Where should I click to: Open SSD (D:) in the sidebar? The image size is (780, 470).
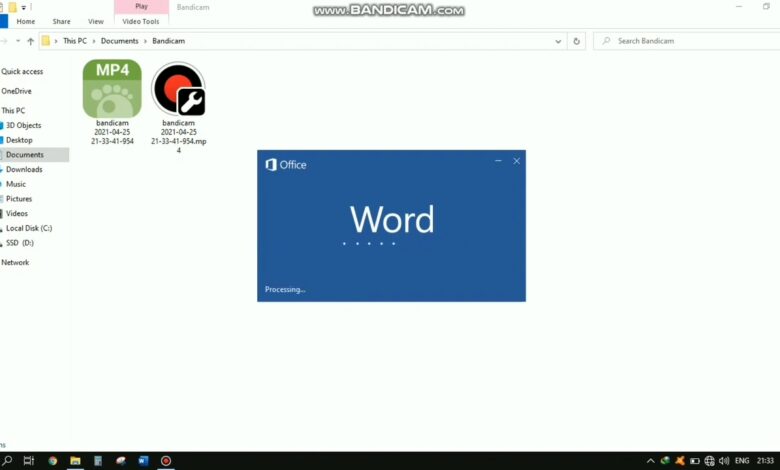coord(19,243)
